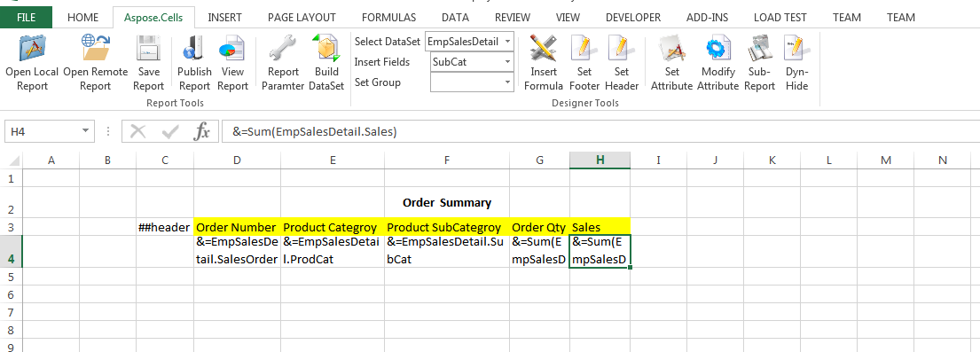This screenshot has width=980, height=352.
Task: Expand the Insert Fields SubCat dropdown
Action: click(x=507, y=62)
